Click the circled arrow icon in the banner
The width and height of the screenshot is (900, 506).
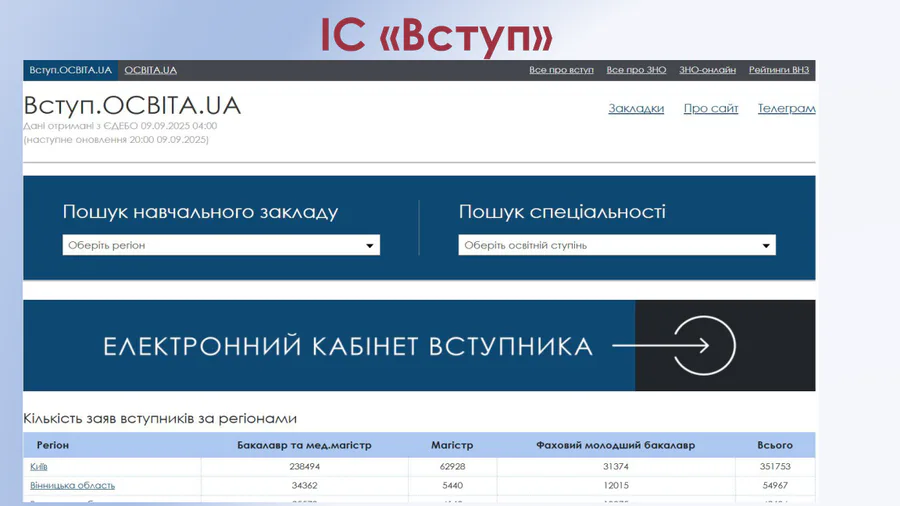point(705,346)
